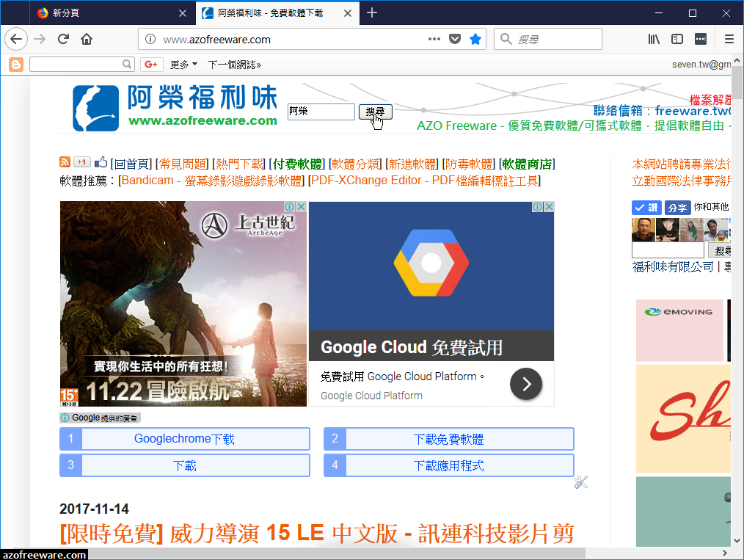
Task: Open the 軟體商店 link
Action: (x=527, y=164)
